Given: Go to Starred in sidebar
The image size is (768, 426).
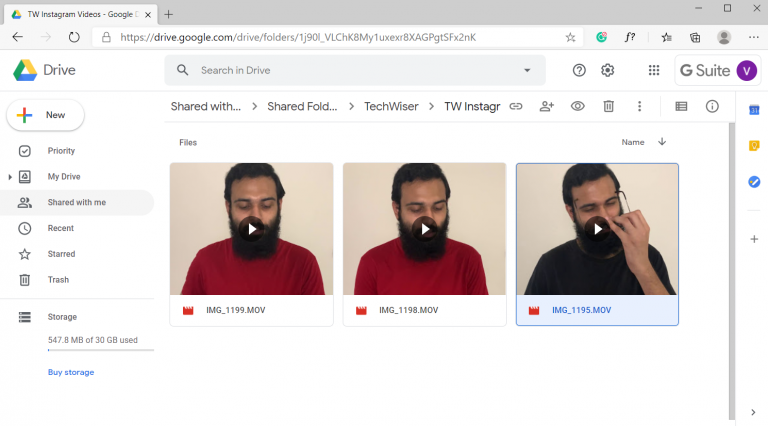Looking at the screenshot, I should tap(61, 254).
